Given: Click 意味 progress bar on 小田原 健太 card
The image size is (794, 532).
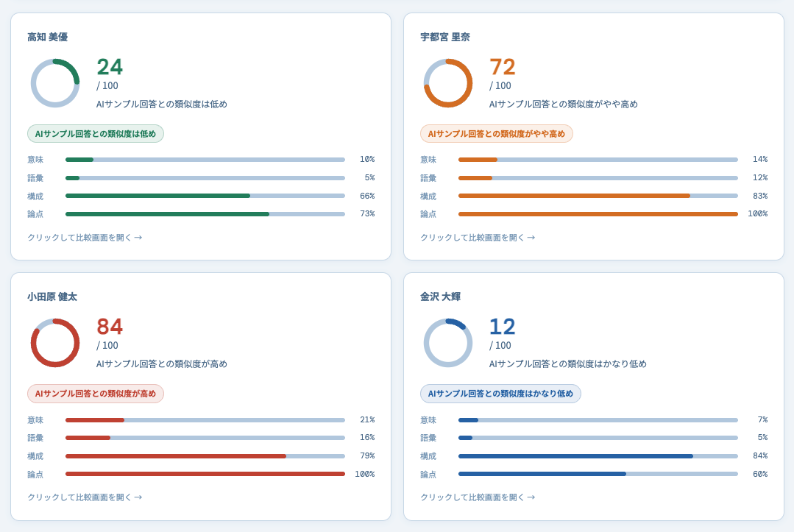Looking at the screenshot, I should pyautogui.click(x=205, y=420).
